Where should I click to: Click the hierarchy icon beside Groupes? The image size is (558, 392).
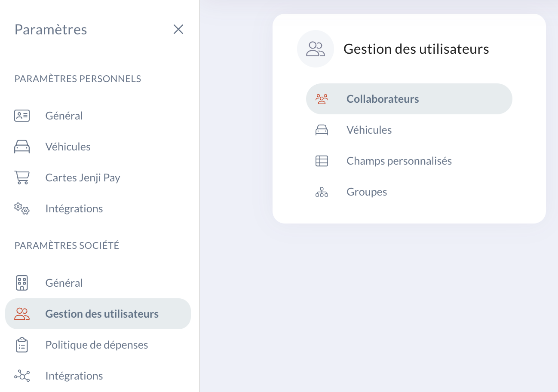pos(322,192)
